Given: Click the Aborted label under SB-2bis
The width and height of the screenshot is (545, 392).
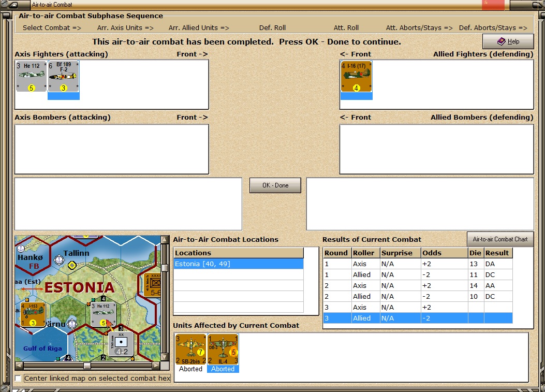Looking at the screenshot, I should [190, 369].
